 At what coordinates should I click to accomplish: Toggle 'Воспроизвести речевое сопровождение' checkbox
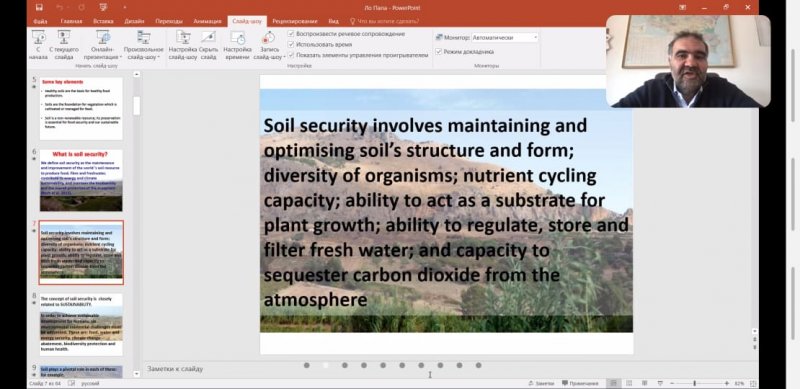(x=291, y=34)
